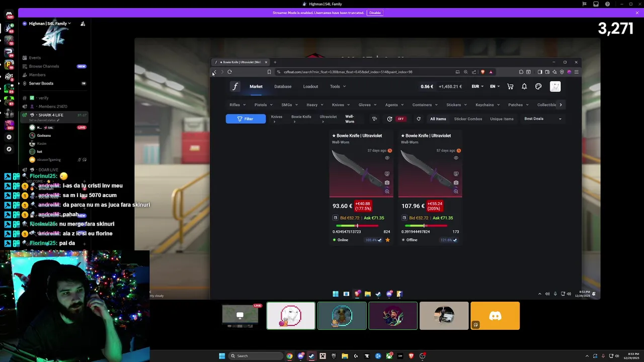This screenshot has width=644, height=362.
Task: Open Browse Channels in Discord
Action: click(x=44, y=66)
